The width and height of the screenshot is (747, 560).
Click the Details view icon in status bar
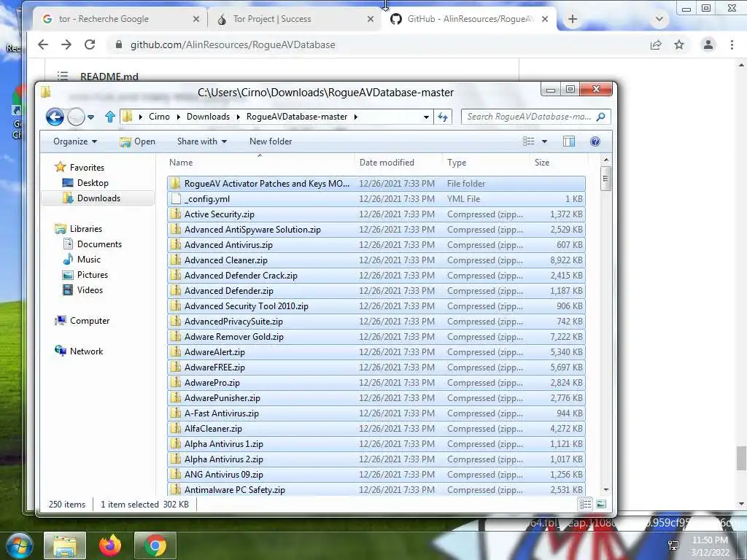coord(586,505)
